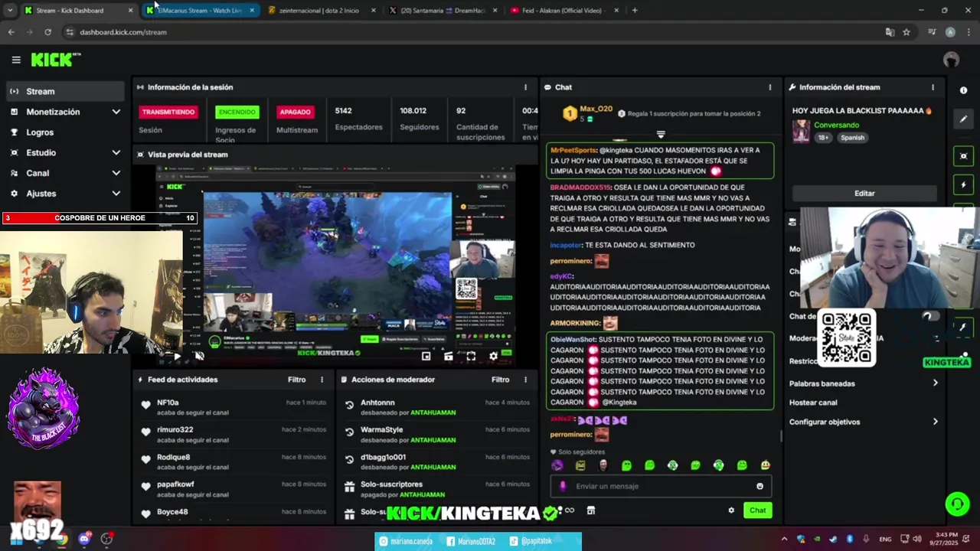Open the user avatar menu at top right

pos(951,60)
